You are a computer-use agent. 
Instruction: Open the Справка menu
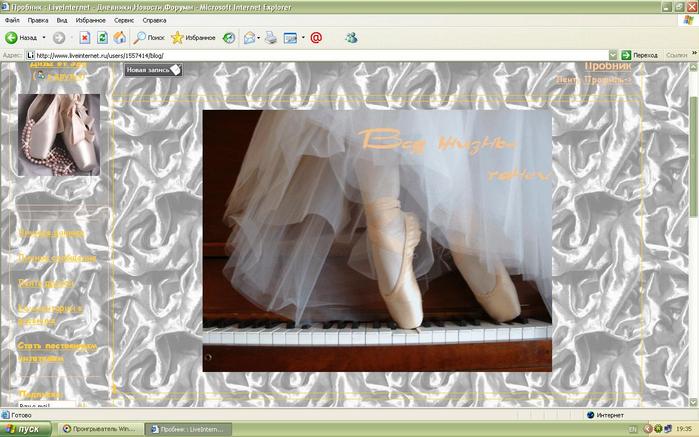tap(154, 21)
